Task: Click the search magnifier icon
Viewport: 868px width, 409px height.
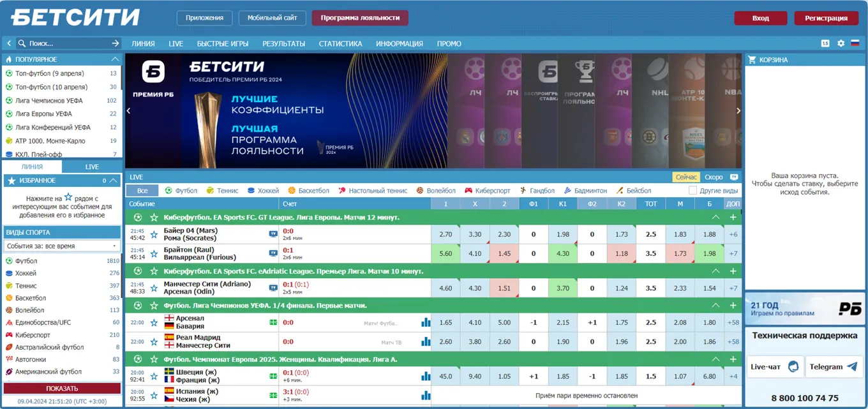Action: tap(22, 43)
